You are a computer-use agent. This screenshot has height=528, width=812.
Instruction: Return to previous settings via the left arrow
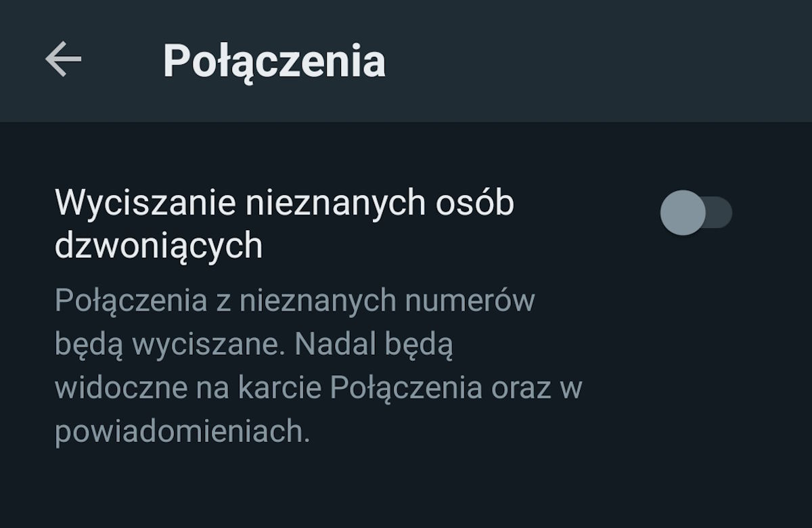point(64,60)
